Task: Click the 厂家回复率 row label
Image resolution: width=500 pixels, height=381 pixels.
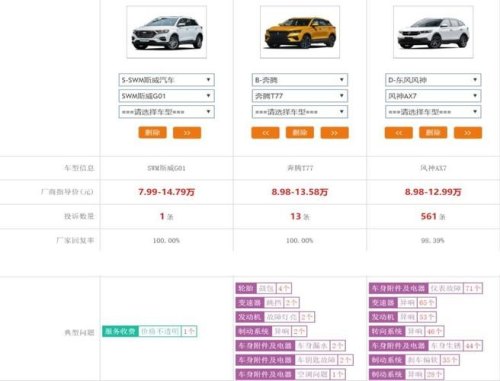Action: (x=75, y=241)
